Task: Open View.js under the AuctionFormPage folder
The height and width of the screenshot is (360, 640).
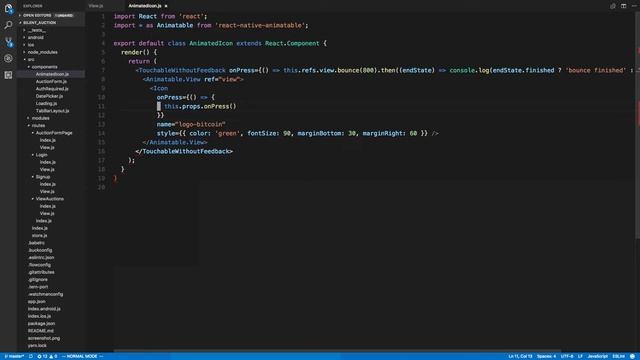Action: point(47,148)
